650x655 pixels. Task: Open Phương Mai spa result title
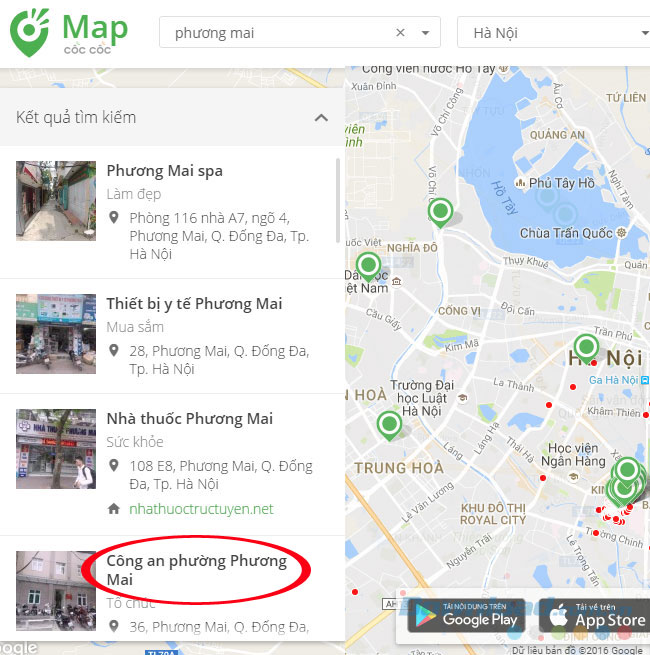point(164,171)
